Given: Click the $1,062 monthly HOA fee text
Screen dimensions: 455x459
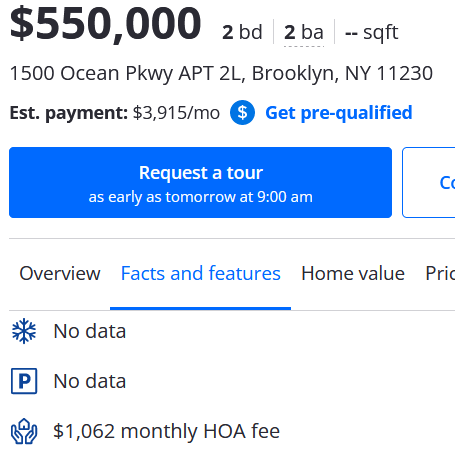Looking at the screenshot, I should [167, 431].
